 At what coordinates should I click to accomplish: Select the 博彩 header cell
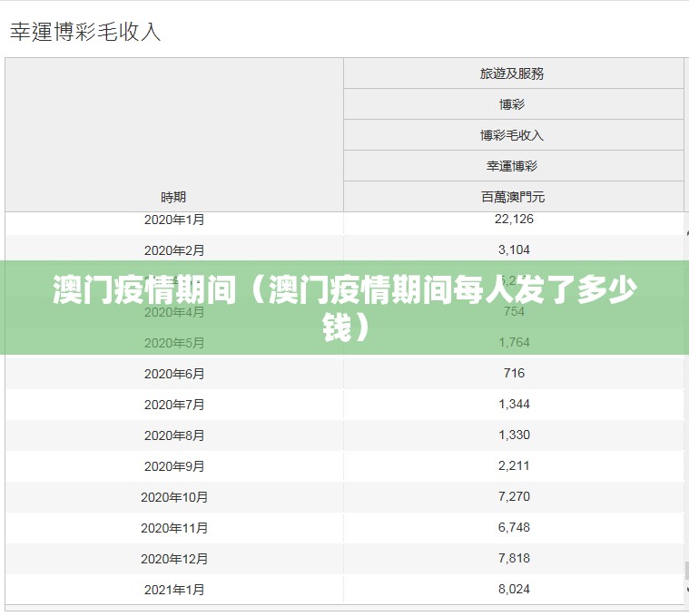pyautogui.click(x=512, y=104)
